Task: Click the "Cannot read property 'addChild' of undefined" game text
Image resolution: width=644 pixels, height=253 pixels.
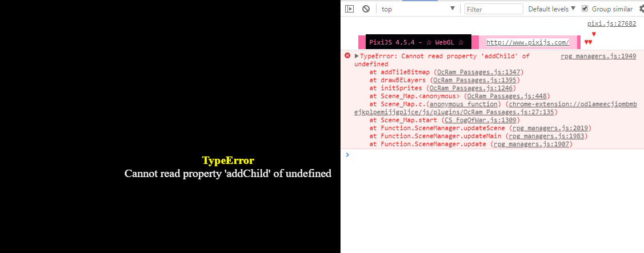Action: (x=228, y=174)
